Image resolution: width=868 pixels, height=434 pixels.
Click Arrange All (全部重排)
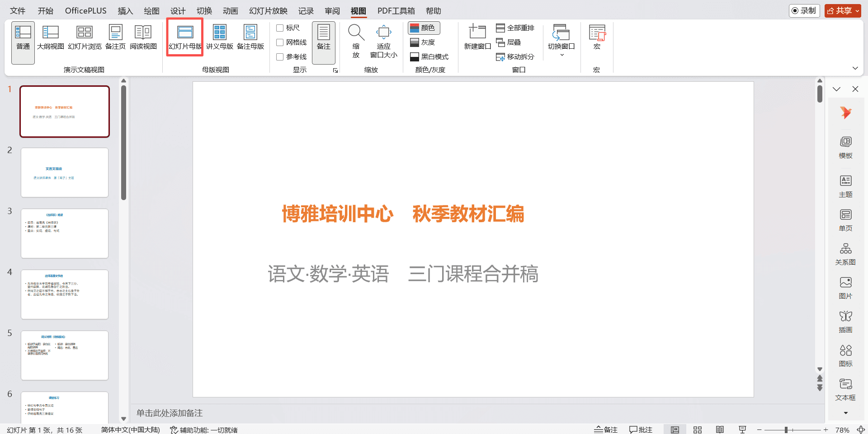(x=515, y=28)
